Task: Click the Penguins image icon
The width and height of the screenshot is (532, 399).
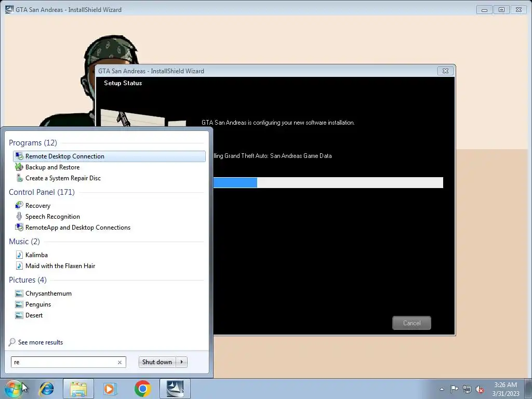Action: [19, 304]
